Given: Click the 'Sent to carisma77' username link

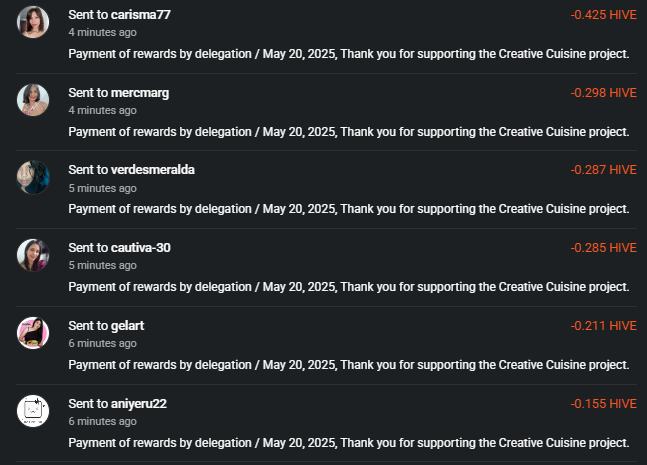Looking at the screenshot, I should [x=119, y=15].
